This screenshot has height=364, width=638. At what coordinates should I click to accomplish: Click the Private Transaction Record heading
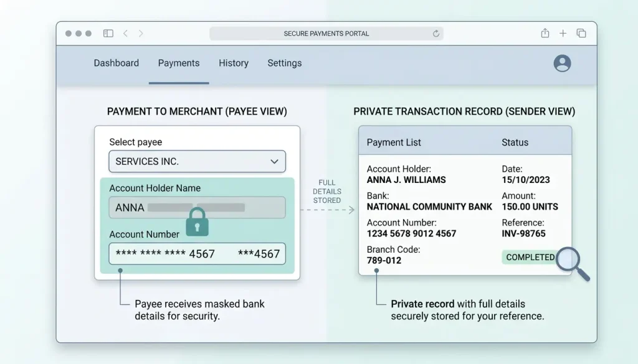464,111
